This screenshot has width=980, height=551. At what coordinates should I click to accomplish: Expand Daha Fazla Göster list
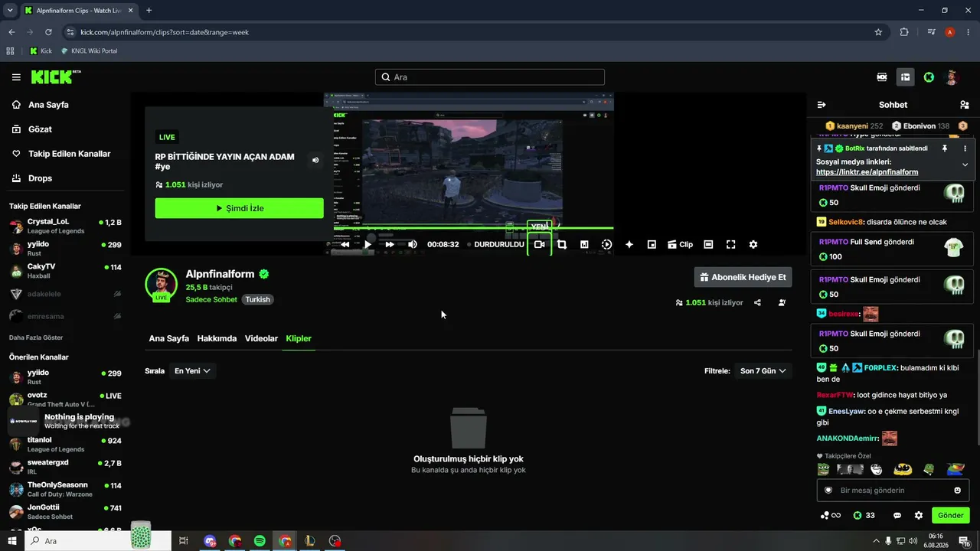point(36,337)
